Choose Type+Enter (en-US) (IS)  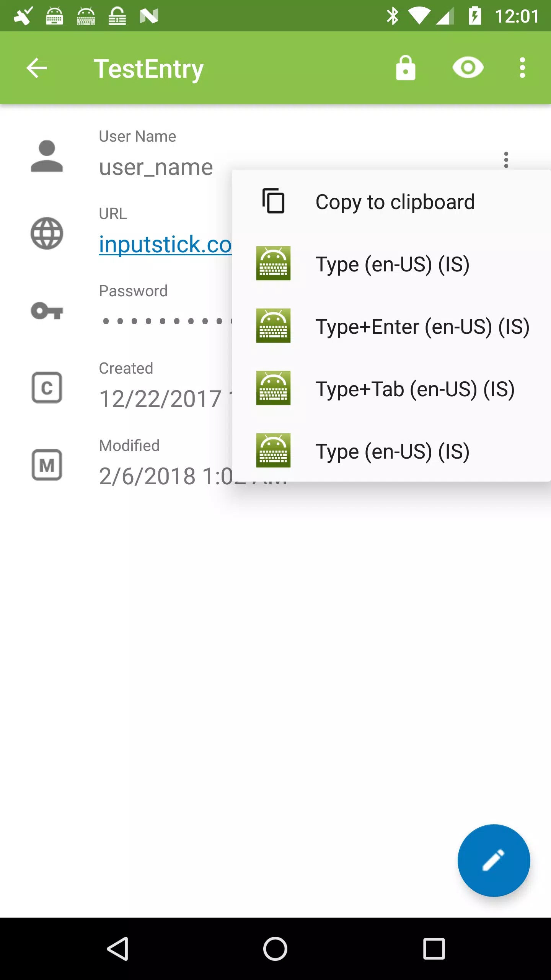tap(391, 326)
